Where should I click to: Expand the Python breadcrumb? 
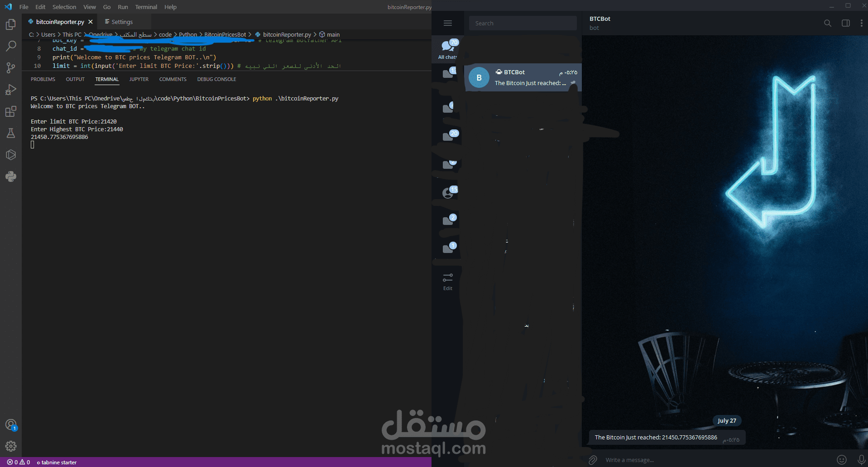(x=188, y=34)
